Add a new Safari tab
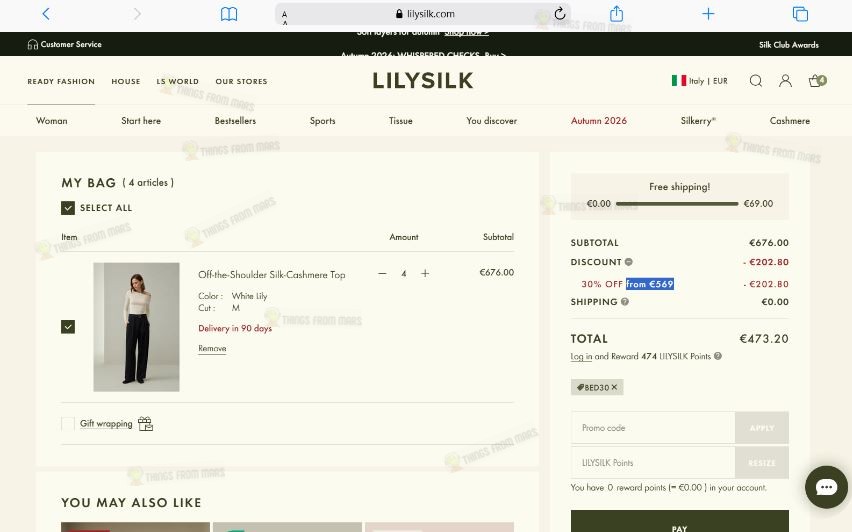The height and width of the screenshot is (532, 852). (x=708, y=14)
